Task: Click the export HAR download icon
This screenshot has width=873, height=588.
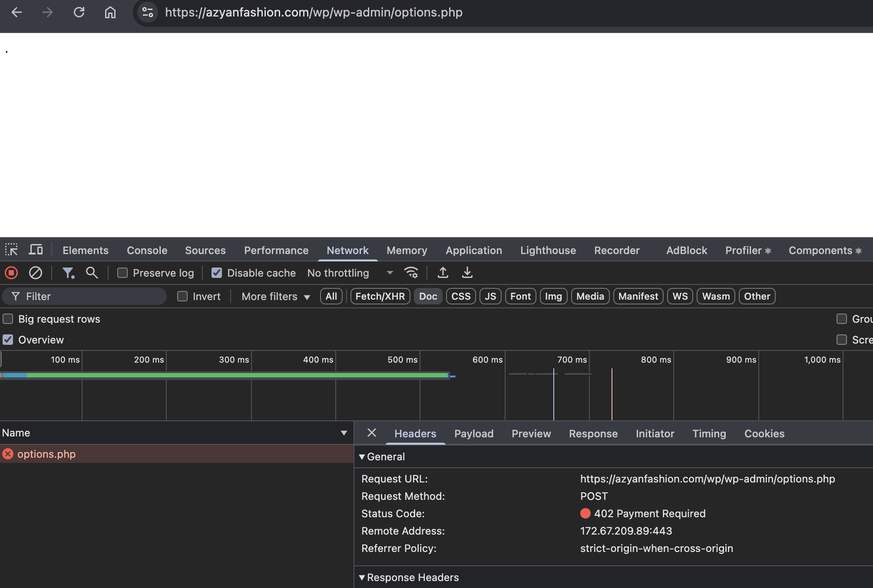Action: [467, 273]
